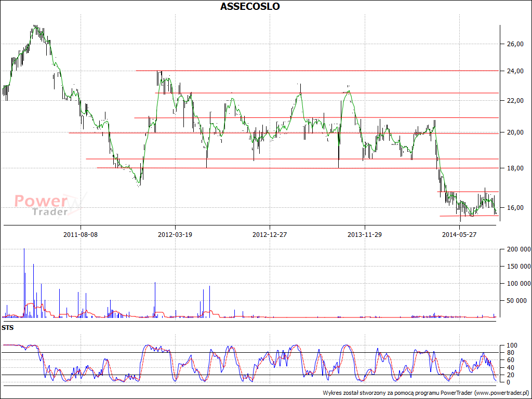Click the 200 000 volume axis label
The image size is (532, 399).
(x=518, y=249)
